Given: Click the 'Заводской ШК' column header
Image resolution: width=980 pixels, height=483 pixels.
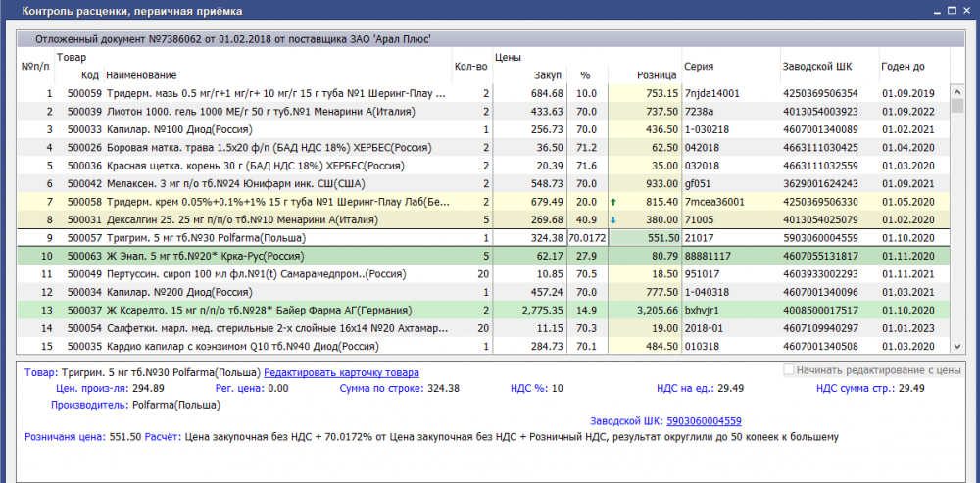Looking at the screenshot, I should click(817, 67).
